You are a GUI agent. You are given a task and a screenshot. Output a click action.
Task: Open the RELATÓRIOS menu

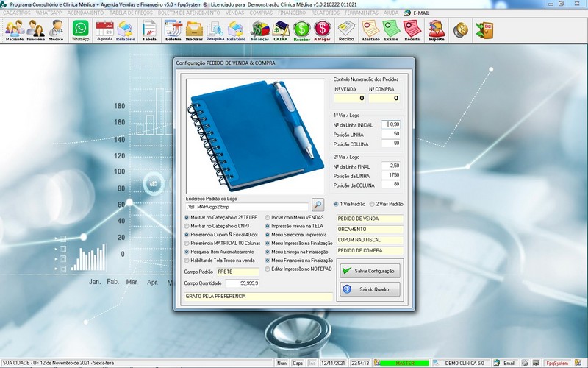click(325, 13)
